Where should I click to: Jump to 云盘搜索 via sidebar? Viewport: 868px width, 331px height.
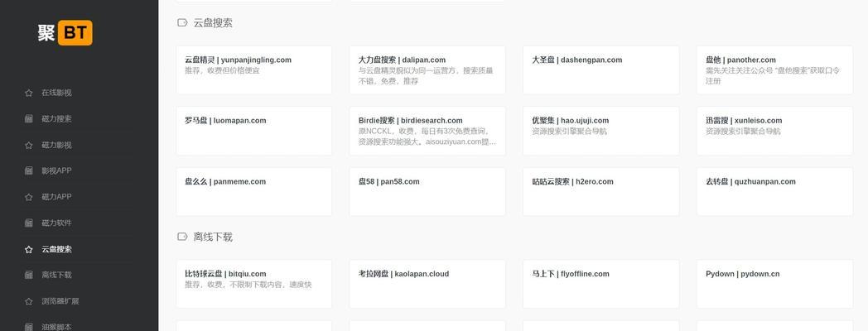[56, 250]
